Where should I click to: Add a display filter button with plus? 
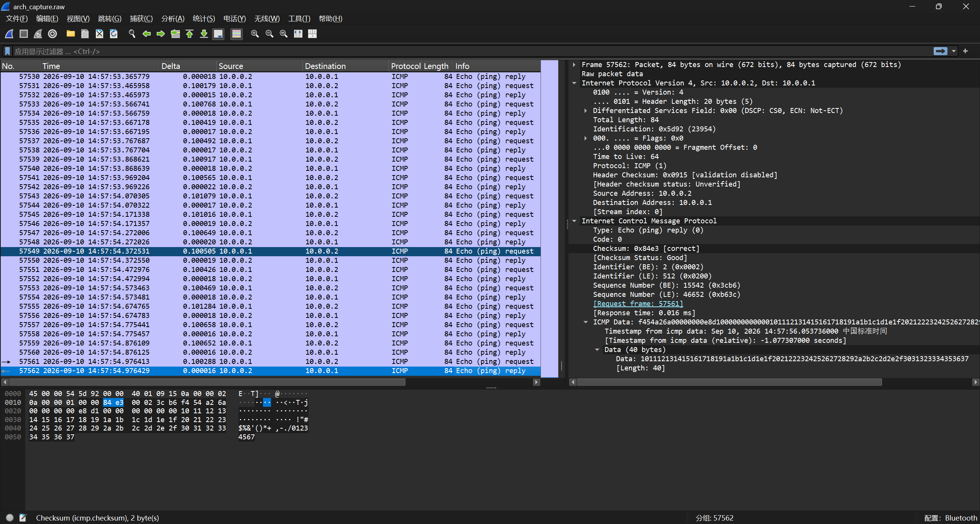965,51
